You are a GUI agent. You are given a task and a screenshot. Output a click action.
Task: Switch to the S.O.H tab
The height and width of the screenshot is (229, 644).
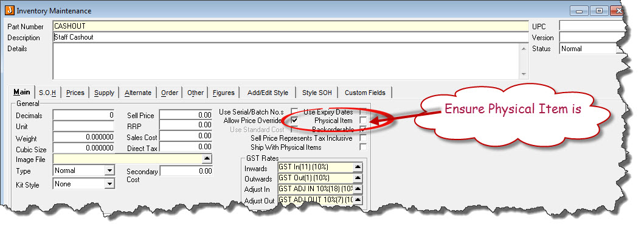point(47,93)
